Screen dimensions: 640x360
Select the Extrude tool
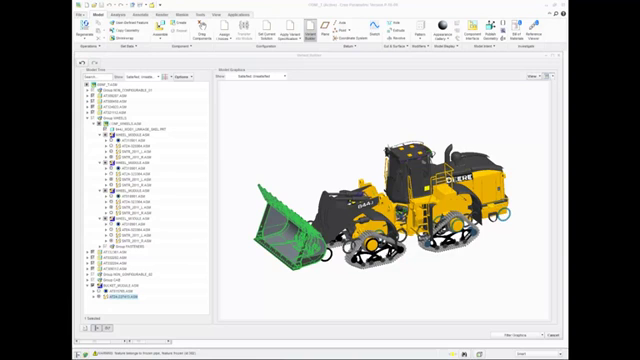point(396,30)
